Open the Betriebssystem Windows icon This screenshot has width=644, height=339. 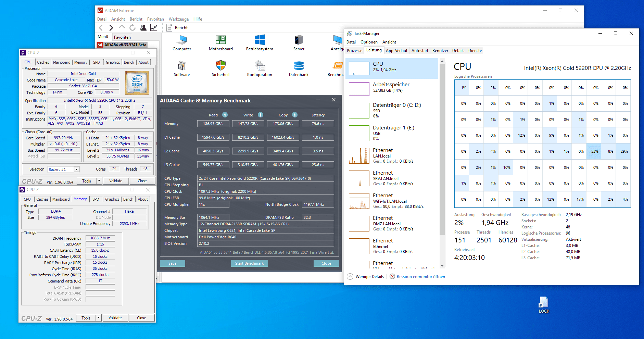(260, 40)
